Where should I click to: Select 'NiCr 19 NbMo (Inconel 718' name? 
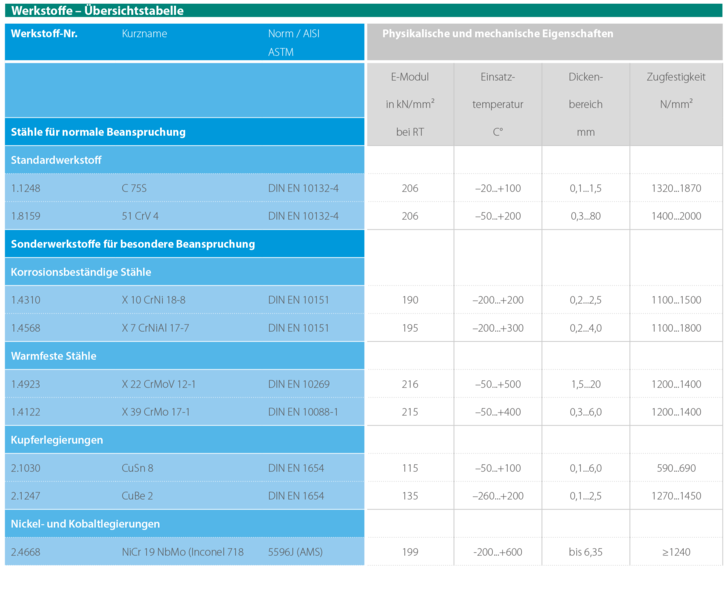pos(182,552)
